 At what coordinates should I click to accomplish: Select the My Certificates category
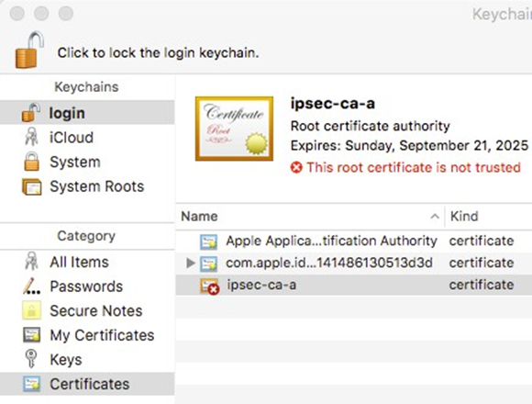[87, 335]
